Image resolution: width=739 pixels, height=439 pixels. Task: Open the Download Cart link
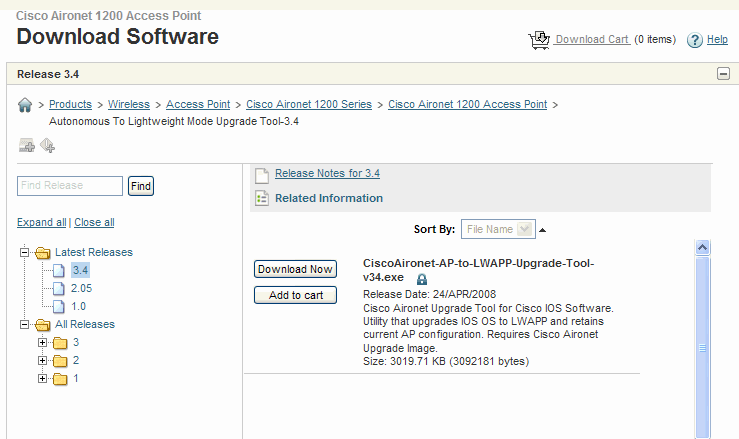(592, 39)
